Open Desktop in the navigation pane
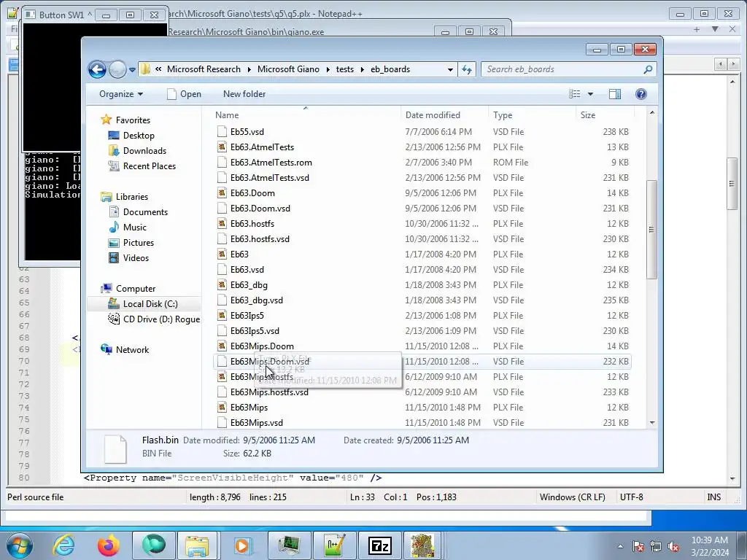 (138, 135)
